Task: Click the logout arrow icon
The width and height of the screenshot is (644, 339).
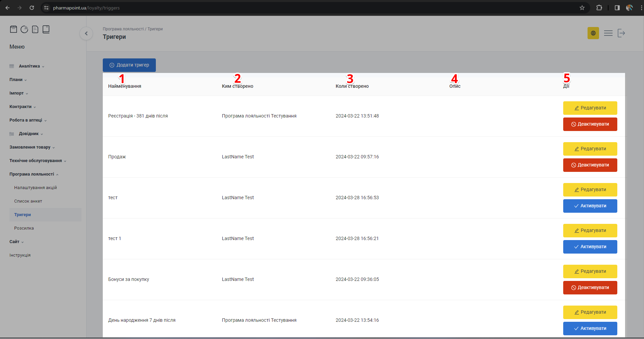Action: tap(621, 33)
